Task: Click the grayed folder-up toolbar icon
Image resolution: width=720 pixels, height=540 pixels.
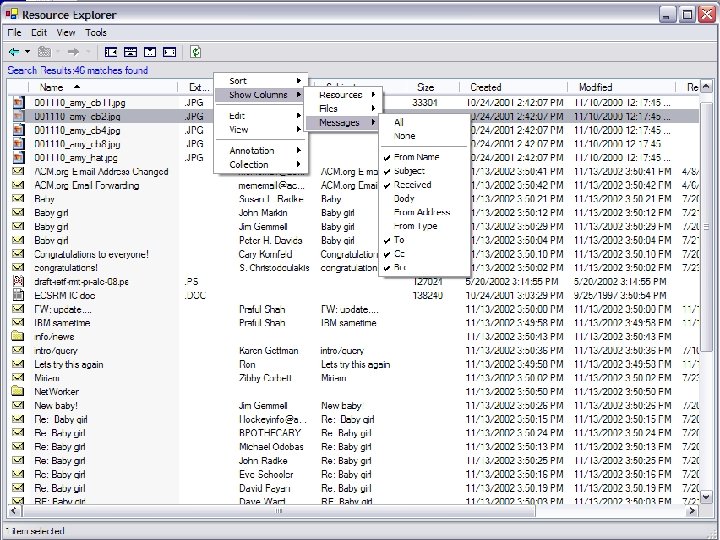Action: click(44, 52)
